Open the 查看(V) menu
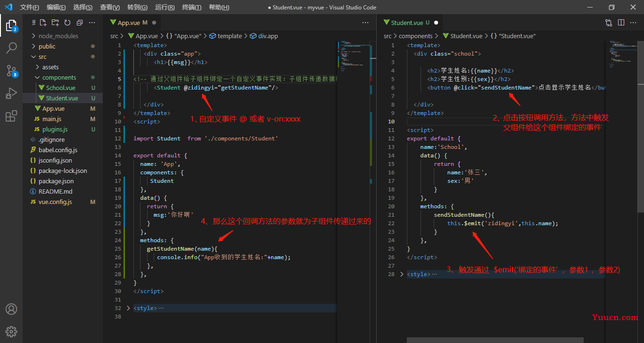The image size is (644, 343). [x=110, y=8]
